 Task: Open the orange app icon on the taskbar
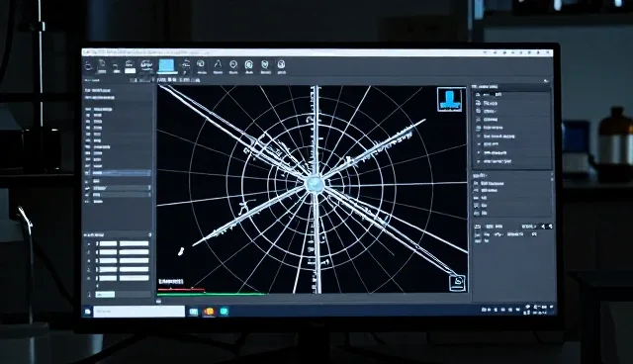pos(209,312)
